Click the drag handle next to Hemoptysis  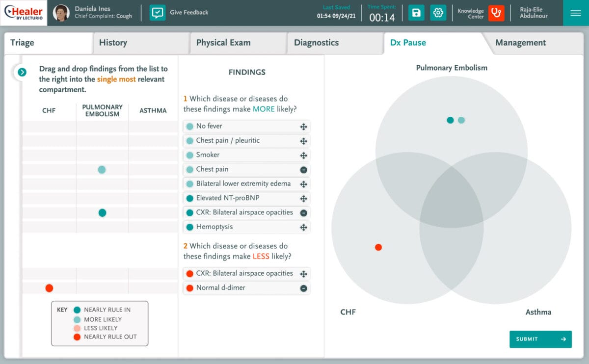point(304,227)
